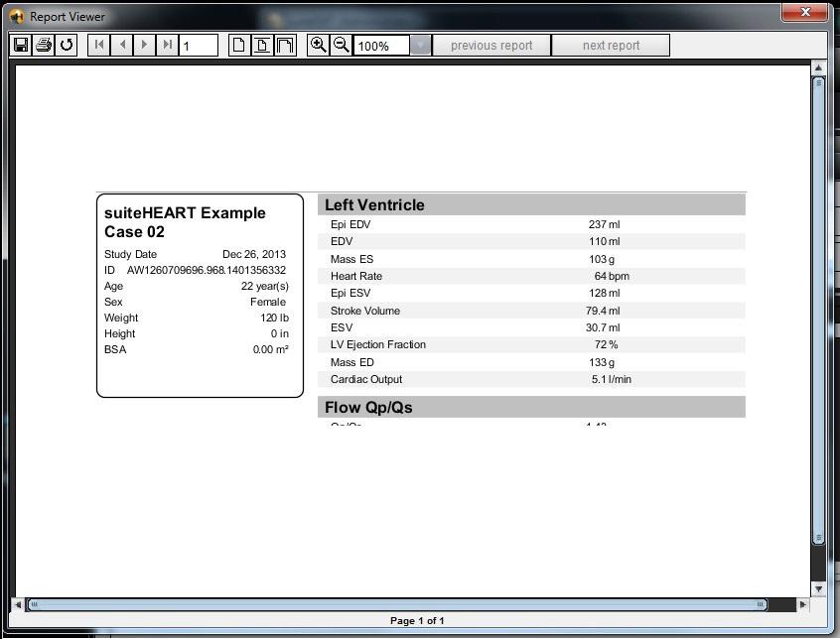Click the Mass ES row label
The width and height of the screenshot is (840, 639).
[351, 259]
